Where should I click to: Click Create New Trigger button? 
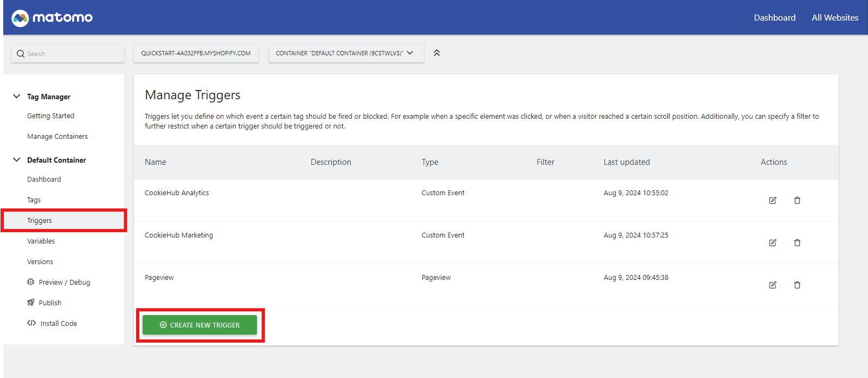pos(200,325)
